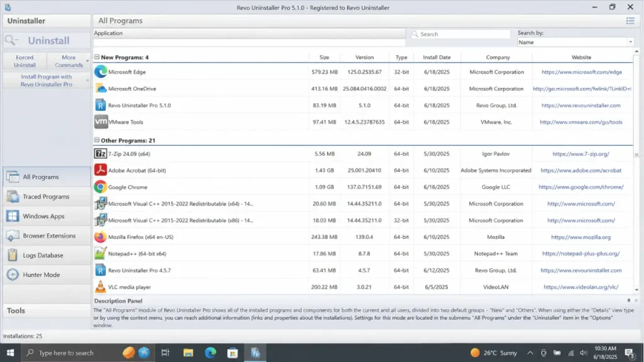
Task: Click the Revo Uninstaller Pro 5.1.0 icon
Action: tap(100, 106)
